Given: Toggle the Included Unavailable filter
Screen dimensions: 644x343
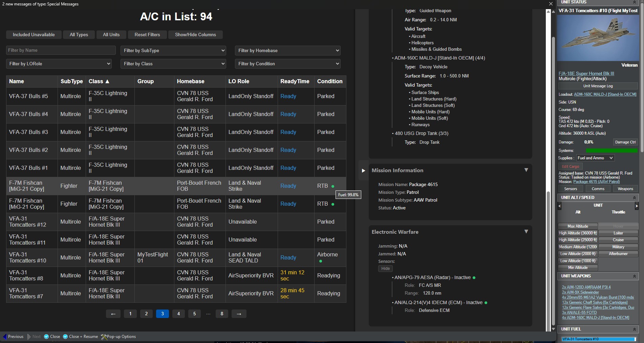Looking at the screenshot, I should [x=34, y=35].
